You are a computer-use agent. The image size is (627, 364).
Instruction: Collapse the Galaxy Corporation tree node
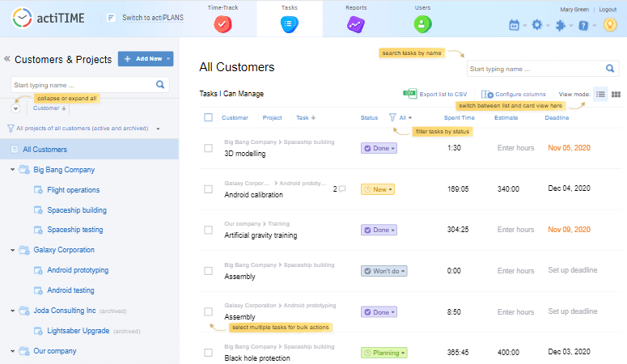(x=12, y=250)
